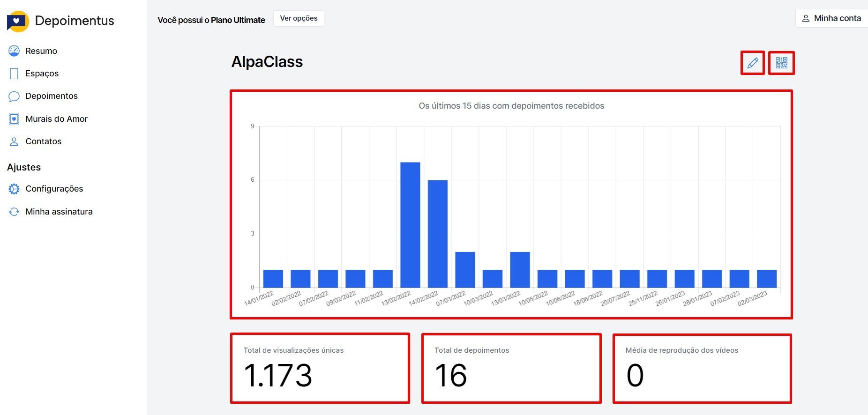868x415 pixels.
Task: Click the Depoimentus logo icon
Action: point(18,21)
